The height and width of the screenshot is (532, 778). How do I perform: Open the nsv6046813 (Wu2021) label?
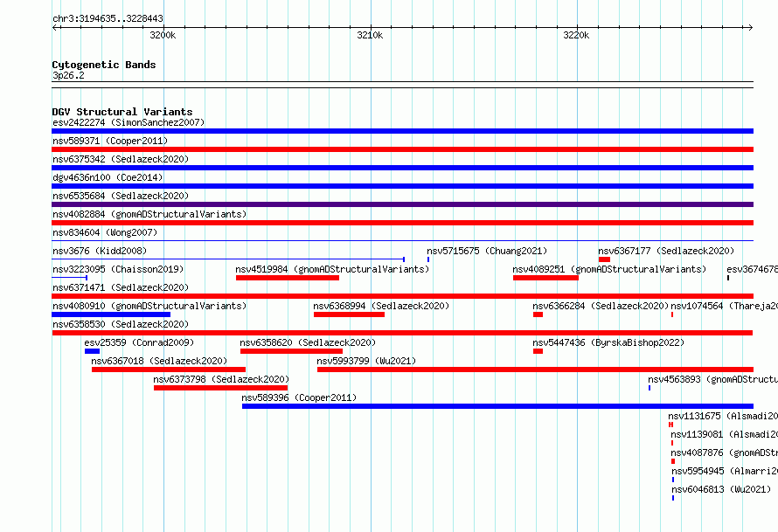721,489
